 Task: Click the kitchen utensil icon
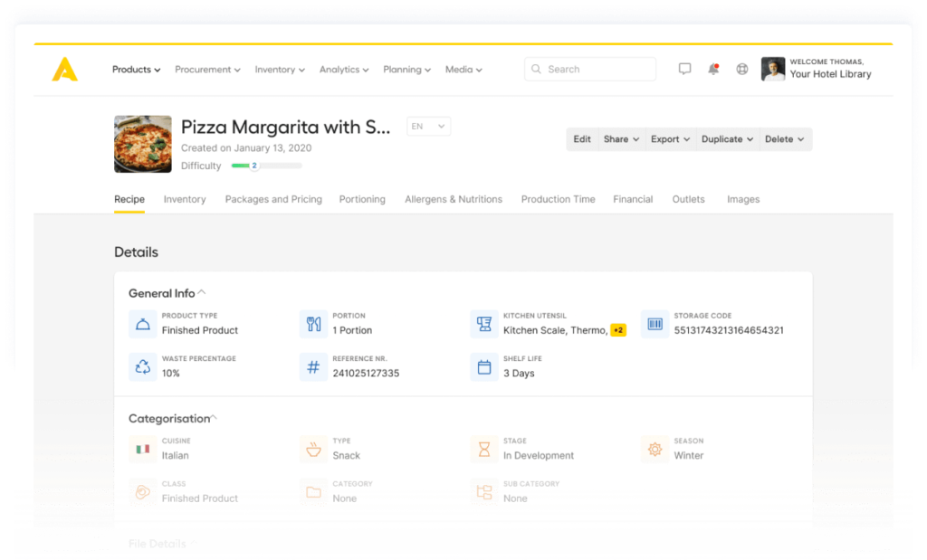[483, 324]
